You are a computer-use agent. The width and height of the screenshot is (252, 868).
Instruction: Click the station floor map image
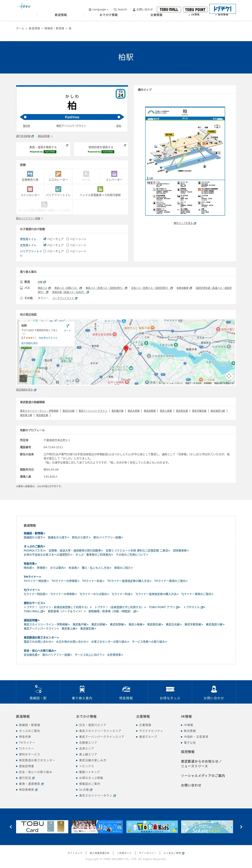tap(185, 161)
